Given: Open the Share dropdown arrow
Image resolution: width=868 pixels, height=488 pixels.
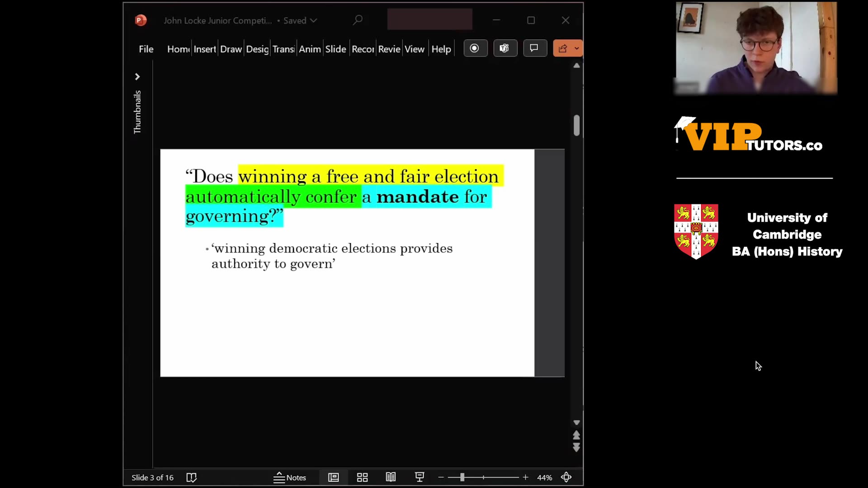Looking at the screenshot, I should pos(577,49).
